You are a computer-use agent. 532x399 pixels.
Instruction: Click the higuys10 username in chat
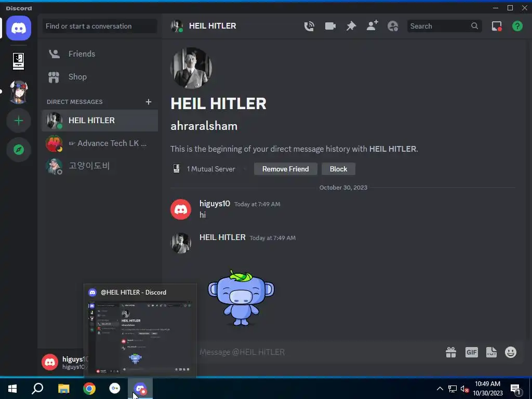point(215,204)
